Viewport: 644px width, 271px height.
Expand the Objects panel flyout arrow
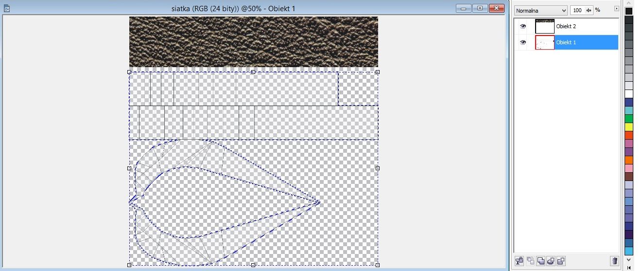click(x=616, y=9)
